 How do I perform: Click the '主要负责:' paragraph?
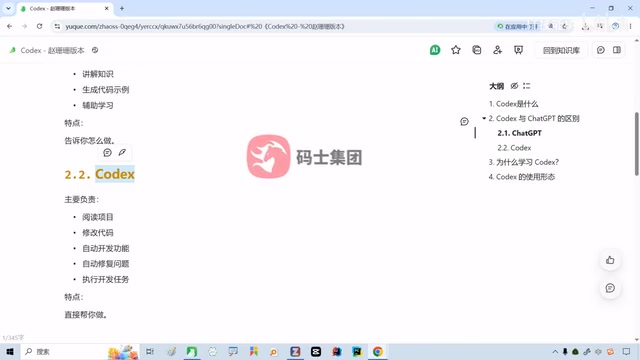pos(82,199)
